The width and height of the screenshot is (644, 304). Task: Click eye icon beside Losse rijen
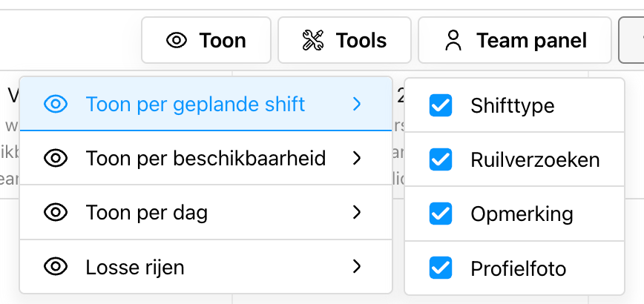coord(56,267)
